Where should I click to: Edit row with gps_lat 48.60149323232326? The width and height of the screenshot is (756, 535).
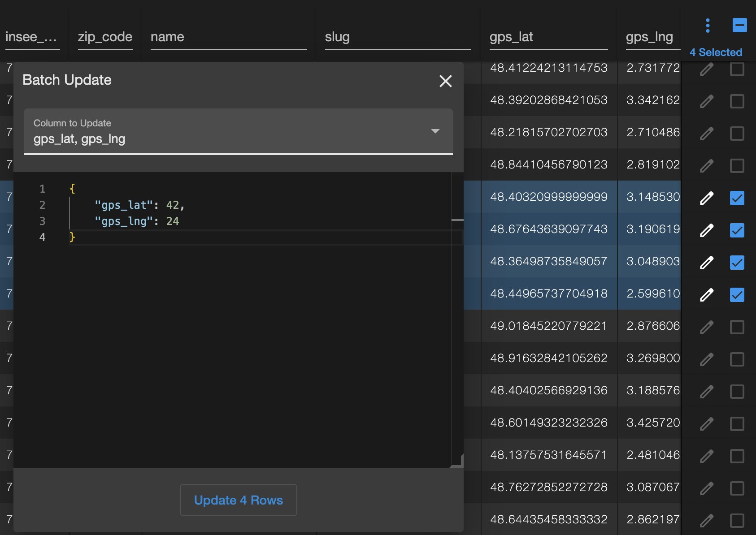point(707,424)
